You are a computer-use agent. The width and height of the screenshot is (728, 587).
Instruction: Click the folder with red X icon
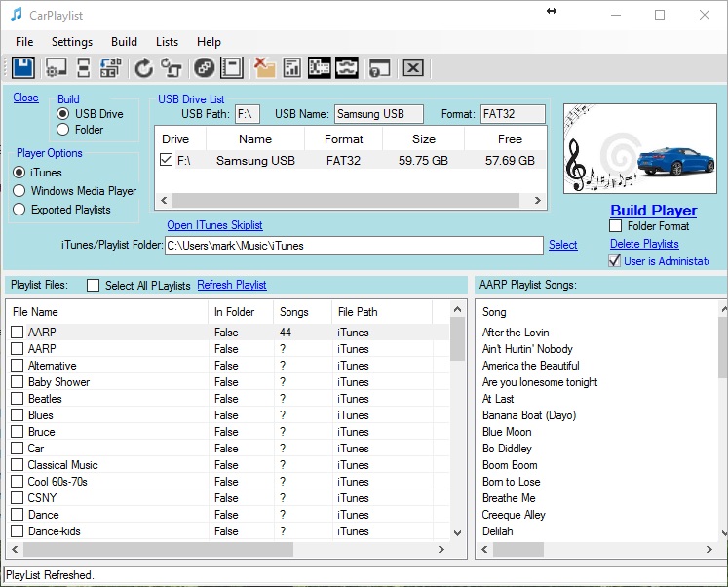click(263, 67)
